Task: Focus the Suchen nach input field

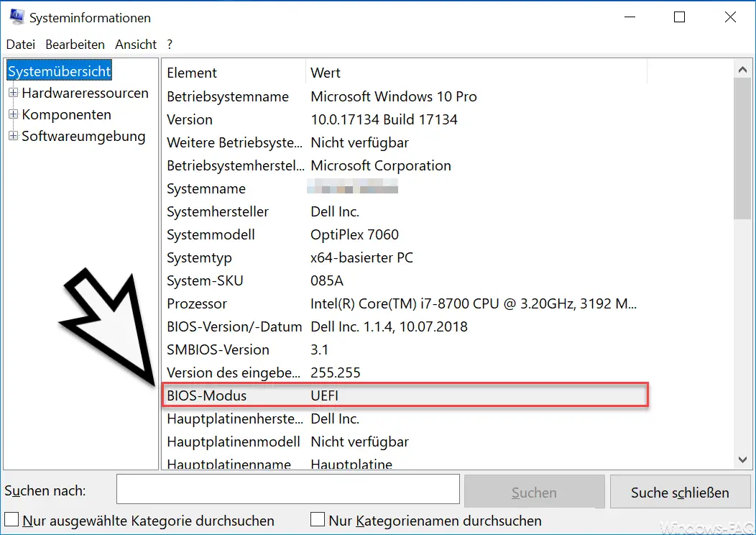Action: tap(288, 489)
